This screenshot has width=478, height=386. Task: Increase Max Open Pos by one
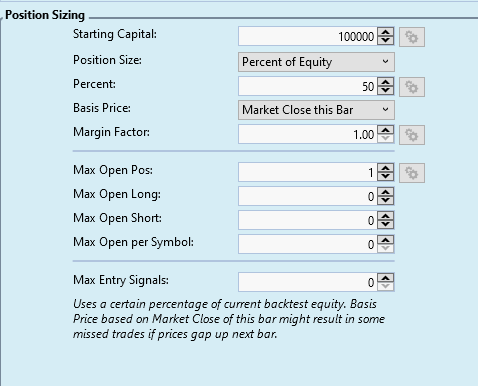tap(386, 169)
